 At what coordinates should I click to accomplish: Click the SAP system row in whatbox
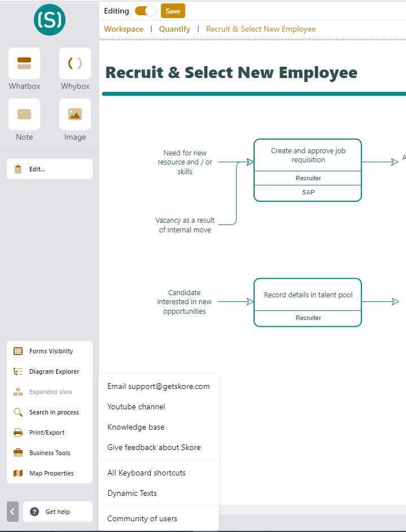pyautogui.click(x=308, y=192)
